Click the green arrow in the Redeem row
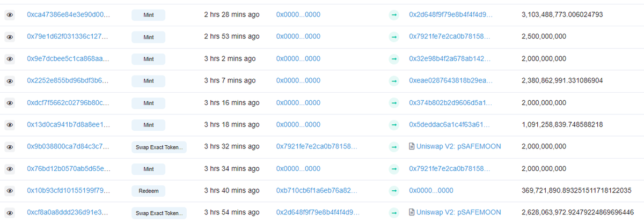 pos(394,191)
